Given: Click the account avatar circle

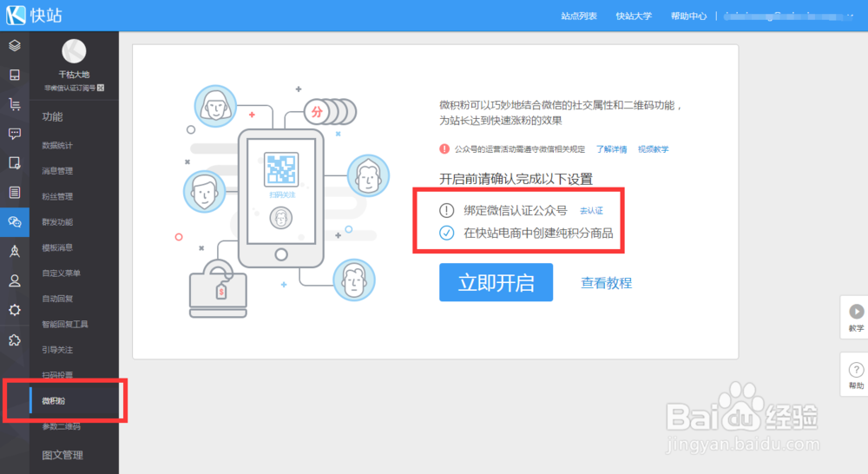Looking at the screenshot, I should [74, 51].
